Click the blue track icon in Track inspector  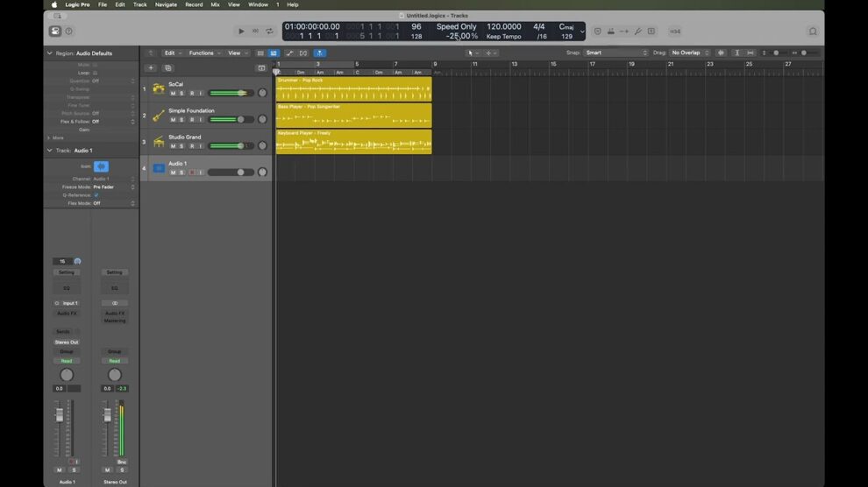click(x=101, y=166)
